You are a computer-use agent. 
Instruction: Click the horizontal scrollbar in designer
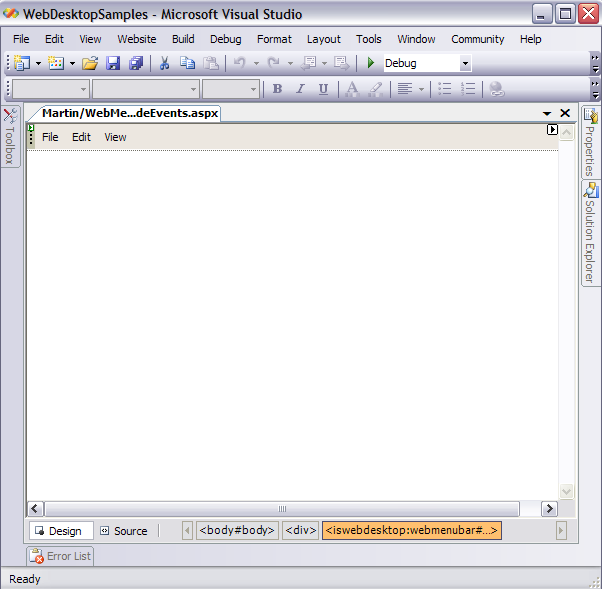click(281, 509)
